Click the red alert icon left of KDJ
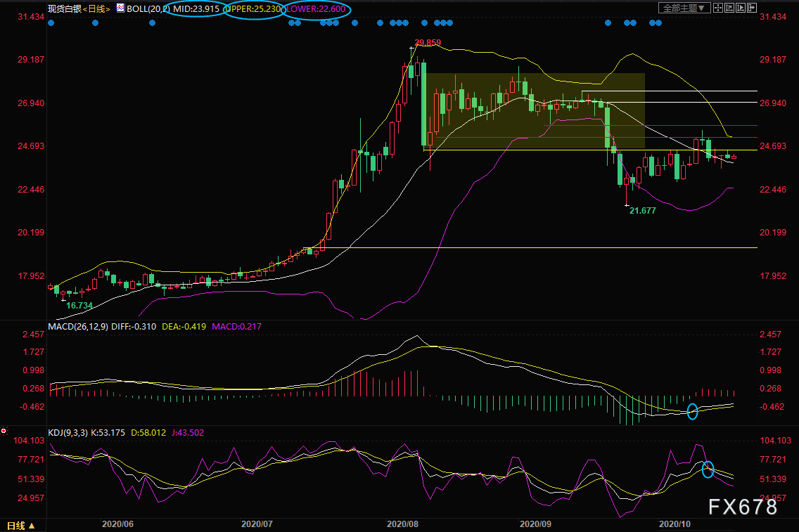Viewport: 799px width, 532px height. [4, 430]
